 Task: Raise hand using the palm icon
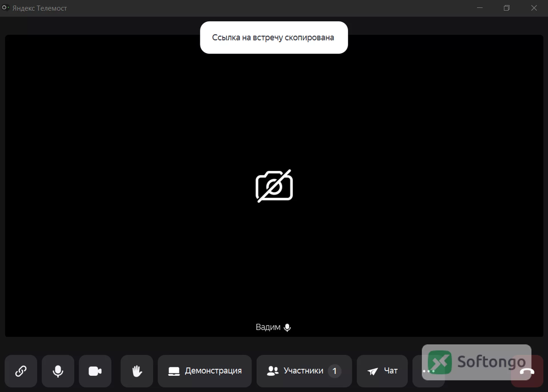coord(137,371)
